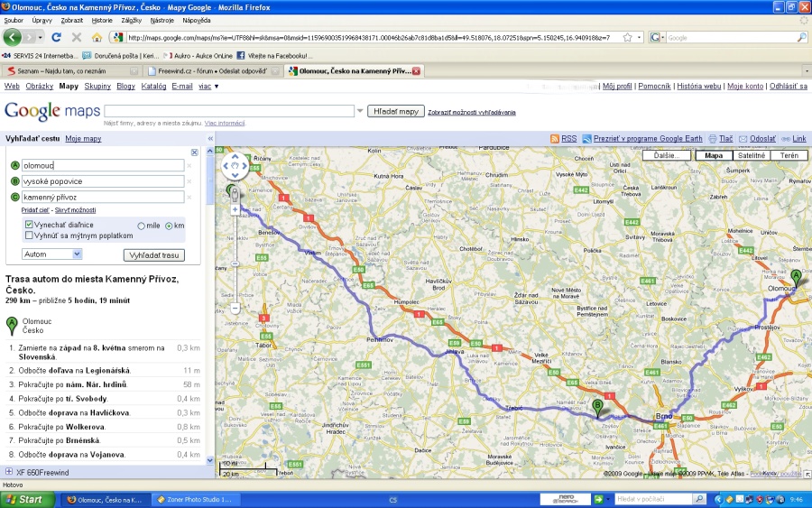Click the Windows Start button
812x508 pixels.
click(27, 499)
